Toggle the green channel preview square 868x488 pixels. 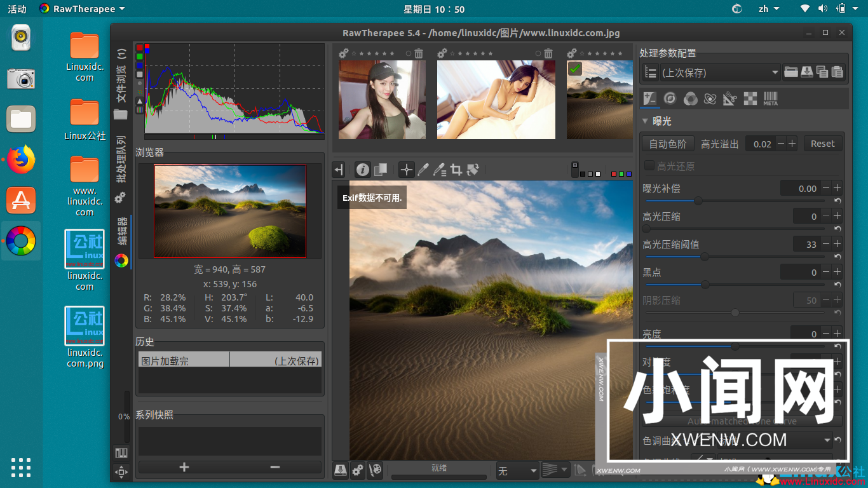pyautogui.click(x=621, y=173)
